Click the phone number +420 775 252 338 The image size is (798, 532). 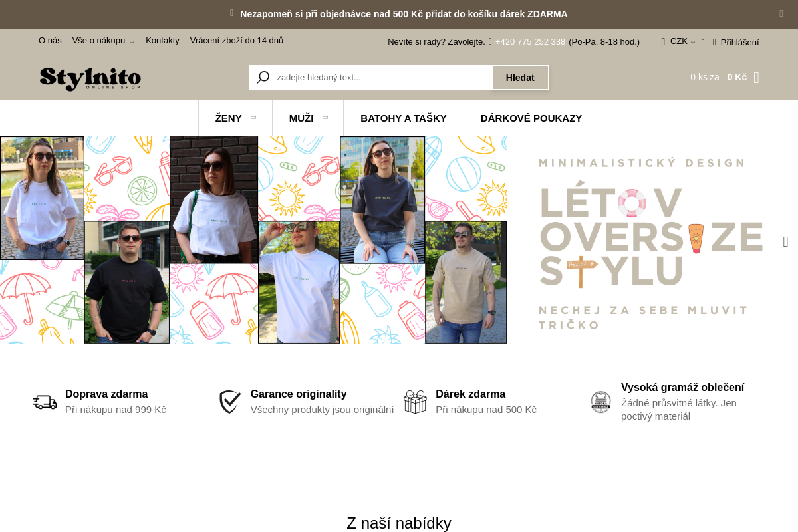(x=530, y=42)
